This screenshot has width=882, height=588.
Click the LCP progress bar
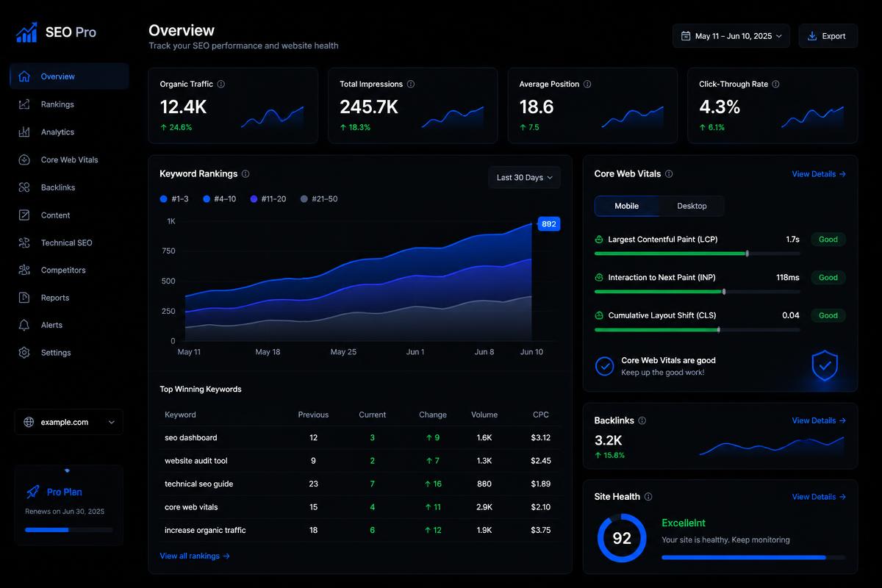[x=697, y=254]
